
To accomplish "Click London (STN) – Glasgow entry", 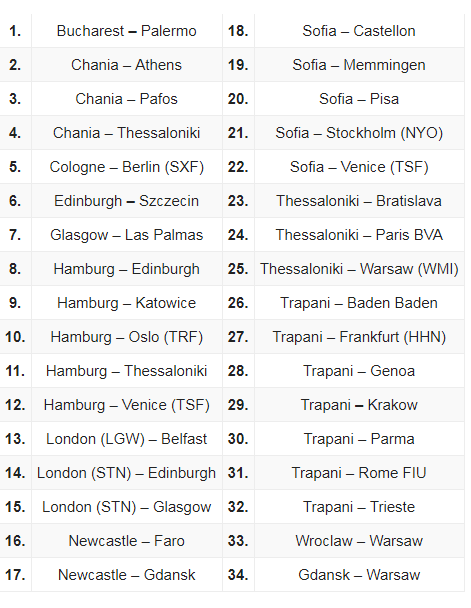I will point(126,507).
